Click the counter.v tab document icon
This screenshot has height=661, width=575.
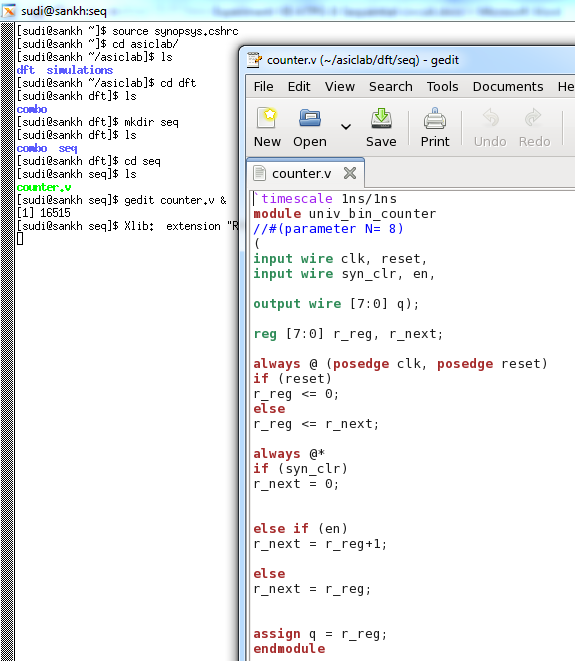point(260,173)
